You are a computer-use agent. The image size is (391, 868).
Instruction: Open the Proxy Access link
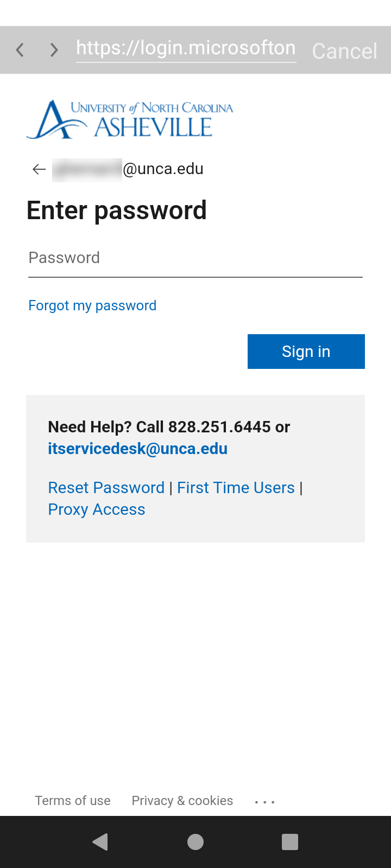coord(97,509)
